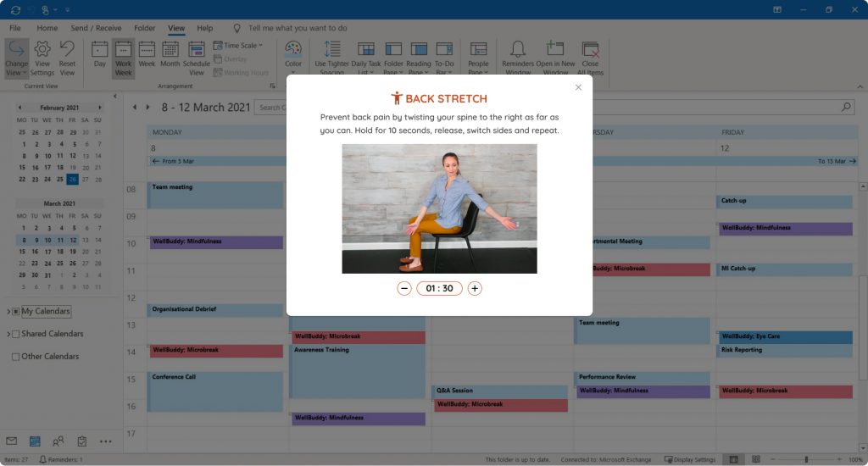Viewport: 868px width, 466px height.
Task: Click Display Settings in status bar
Action: coord(690,459)
